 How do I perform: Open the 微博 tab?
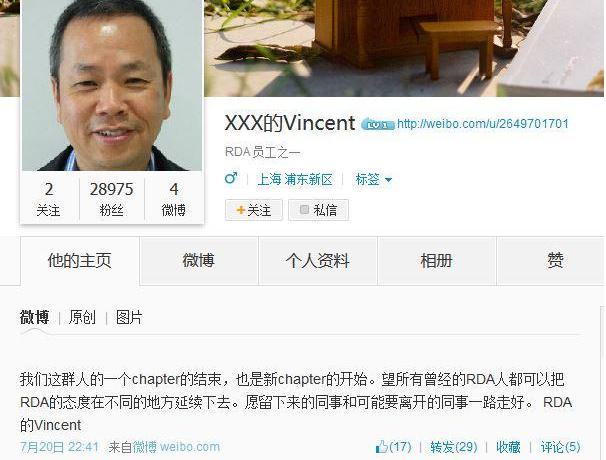199,261
